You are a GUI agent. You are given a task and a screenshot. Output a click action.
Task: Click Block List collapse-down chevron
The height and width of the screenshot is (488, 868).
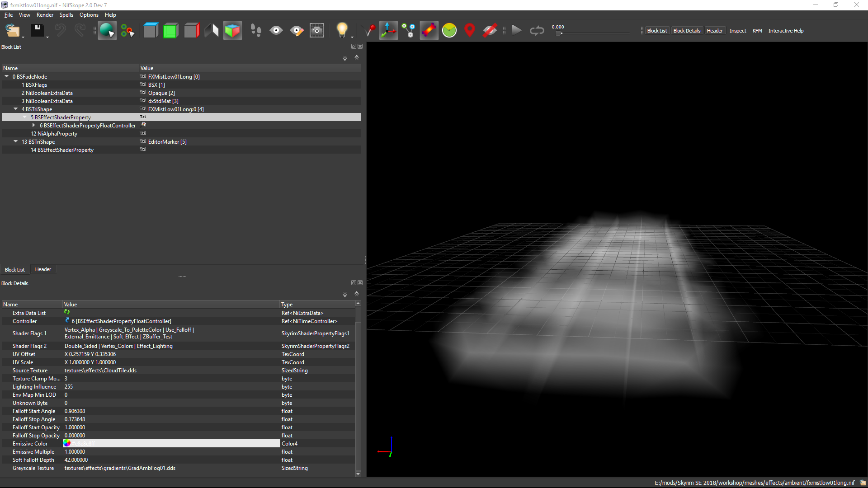coord(345,58)
